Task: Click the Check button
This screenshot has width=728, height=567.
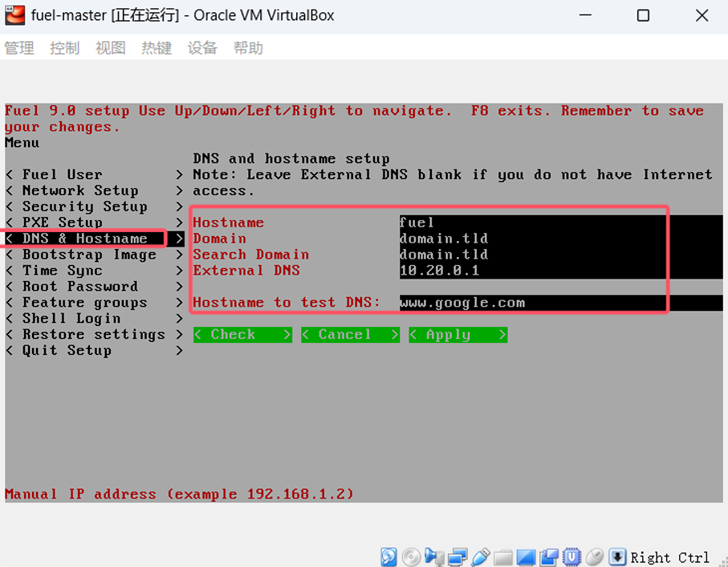Action: pyautogui.click(x=243, y=334)
